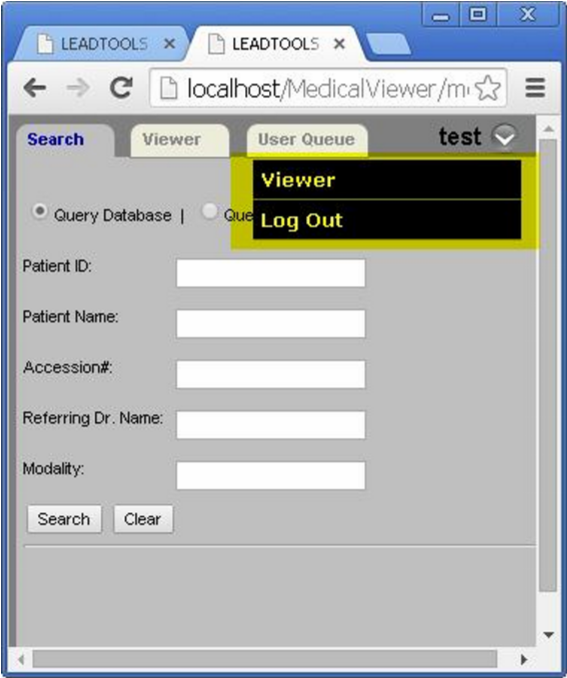The image size is (567, 678).
Task: Close the first LEADTOOLS browser tab
Action: pos(170,44)
